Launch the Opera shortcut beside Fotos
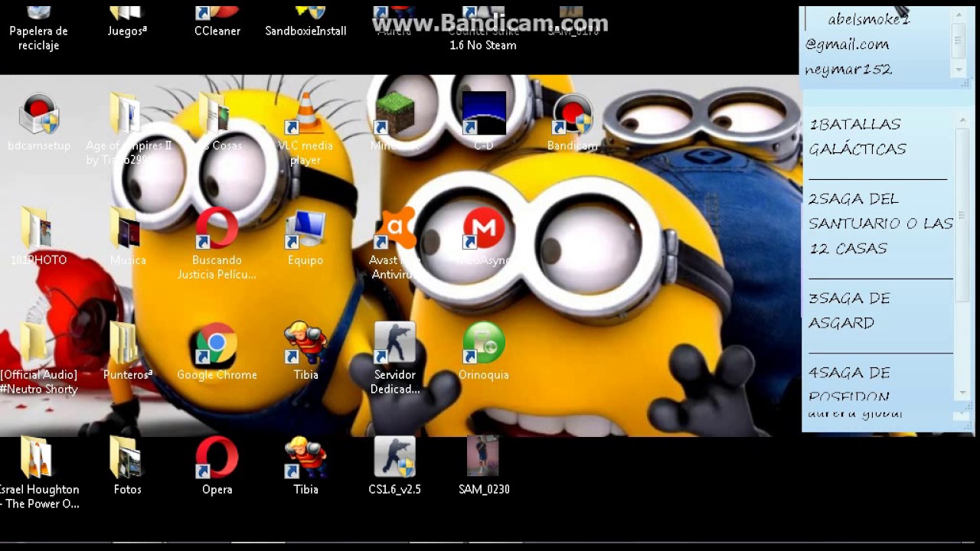 (x=217, y=465)
